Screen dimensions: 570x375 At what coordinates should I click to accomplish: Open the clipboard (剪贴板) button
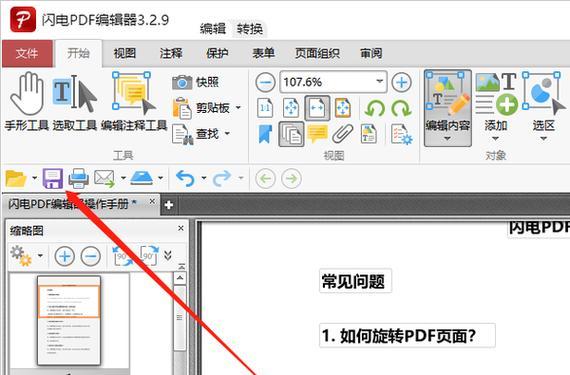point(201,108)
